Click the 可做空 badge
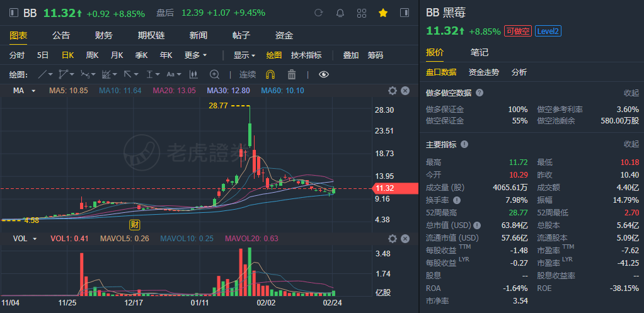Screen dimensions: 644x313 pos(518,31)
